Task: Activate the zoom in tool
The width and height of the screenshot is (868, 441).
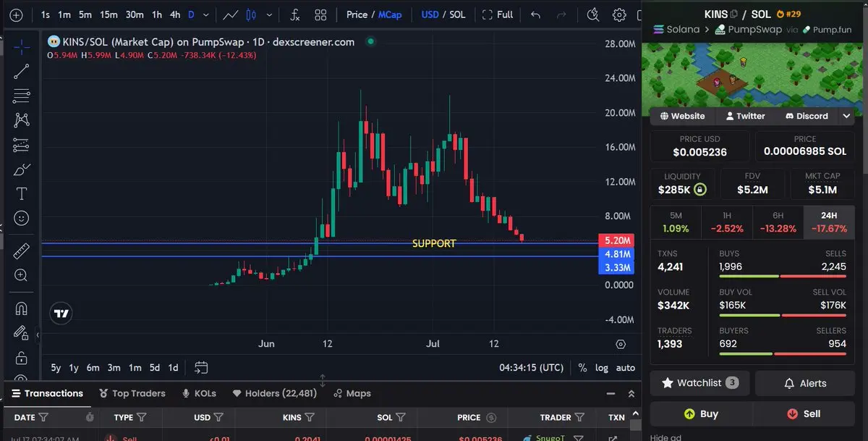Action: pos(22,275)
